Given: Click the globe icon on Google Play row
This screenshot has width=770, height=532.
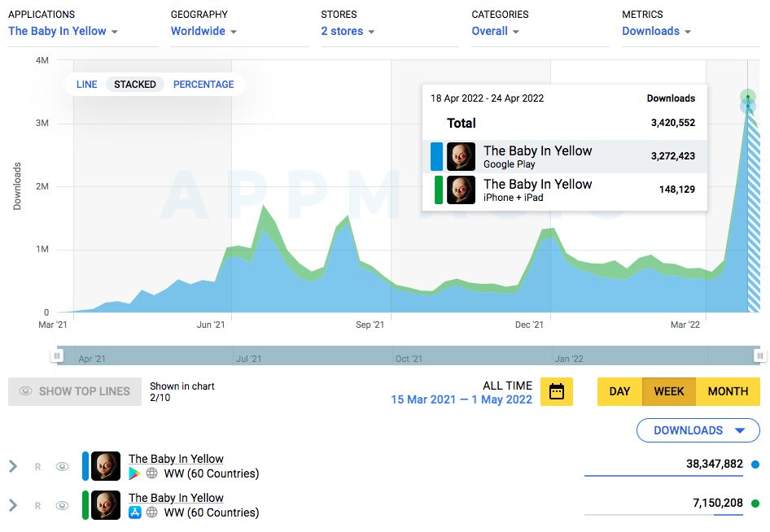Looking at the screenshot, I should [152, 473].
